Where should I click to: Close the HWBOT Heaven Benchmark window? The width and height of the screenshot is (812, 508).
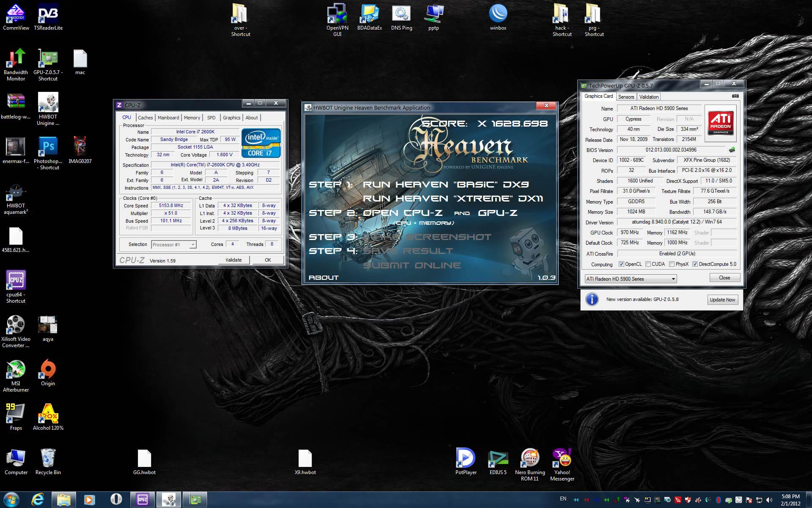pos(546,105)
